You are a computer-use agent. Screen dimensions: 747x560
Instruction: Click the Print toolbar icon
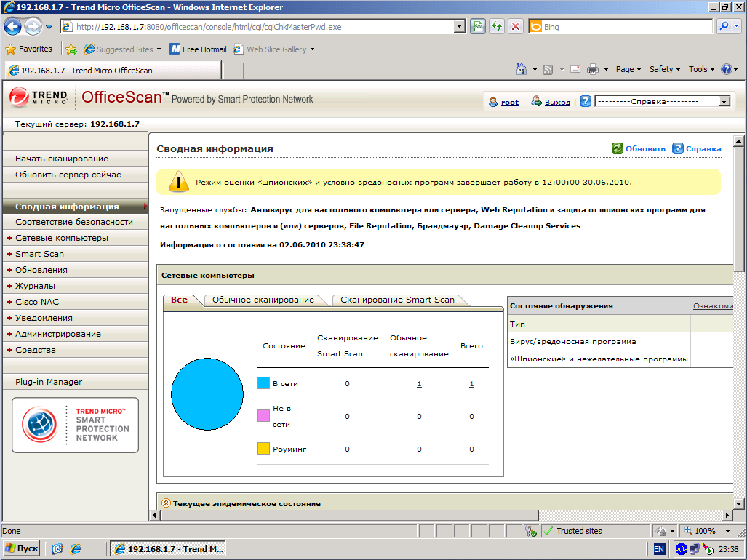(593, 70)
